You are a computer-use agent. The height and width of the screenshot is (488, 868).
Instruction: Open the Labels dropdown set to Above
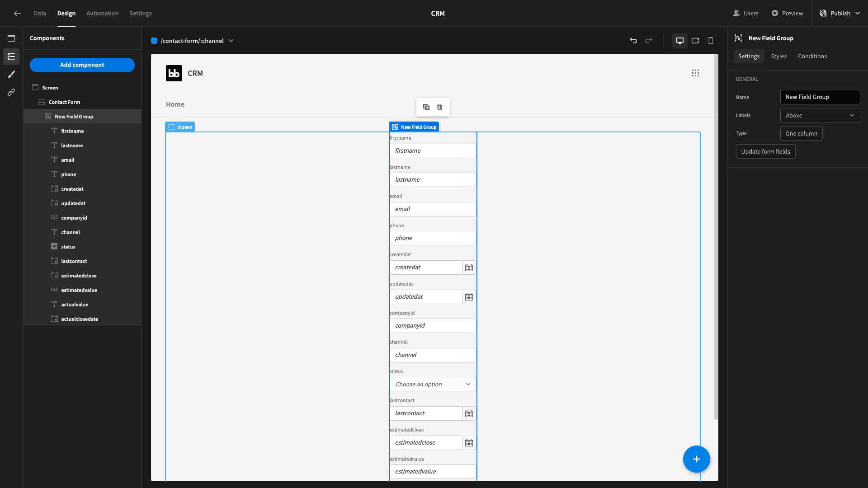click(x=820, y=115)
